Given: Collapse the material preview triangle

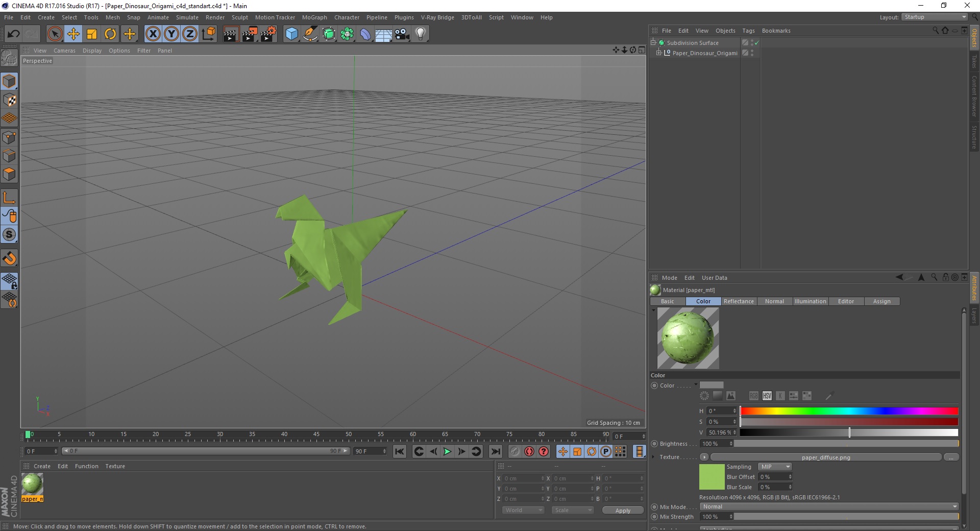Looking at the screenshot, I should pyautogui.click(x=653, y=310).
